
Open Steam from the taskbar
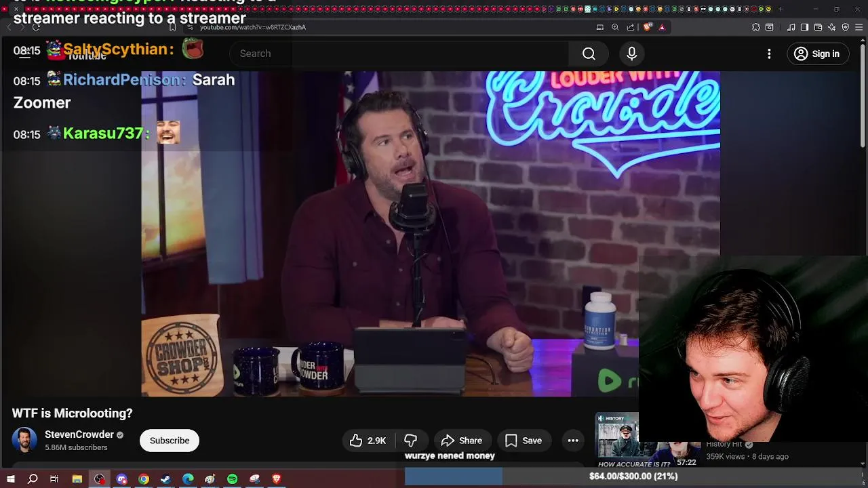point(165,479)
